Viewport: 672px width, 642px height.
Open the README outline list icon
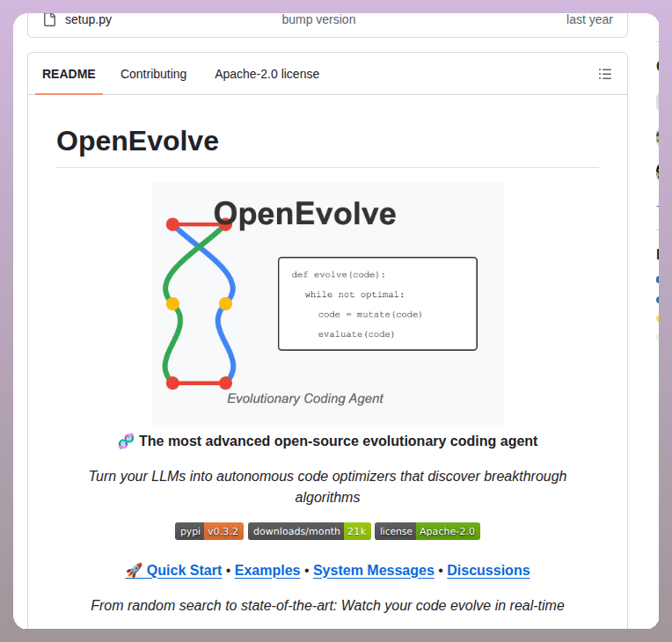coord(605,74)
